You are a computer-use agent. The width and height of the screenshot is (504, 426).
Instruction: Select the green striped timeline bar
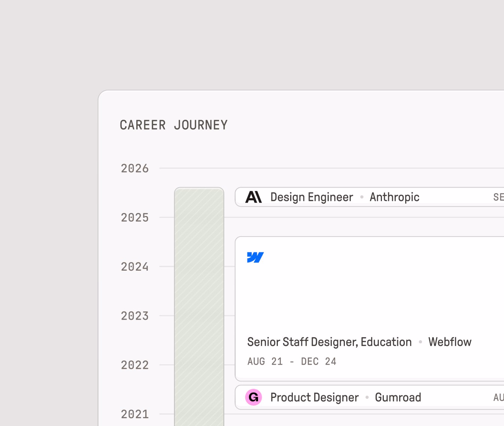pyautogui.click(x=199, y=307)
